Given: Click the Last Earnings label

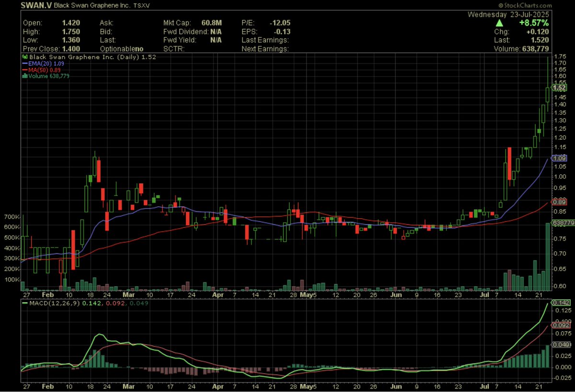Looking at the screenshot, I should click(265, 40).
